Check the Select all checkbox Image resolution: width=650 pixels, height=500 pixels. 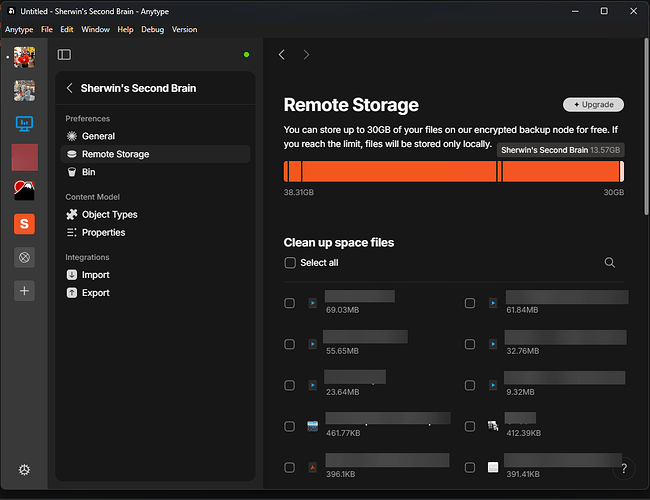290,262
